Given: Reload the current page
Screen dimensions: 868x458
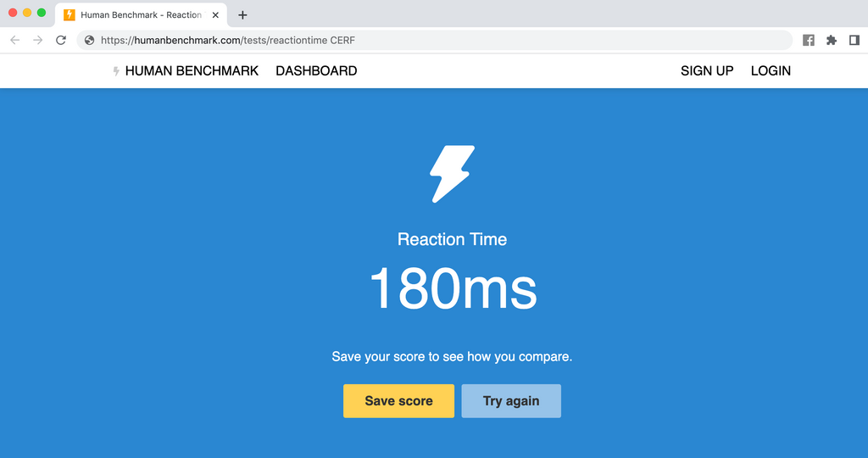Looking at the screenshot, I should click(61, 40).
